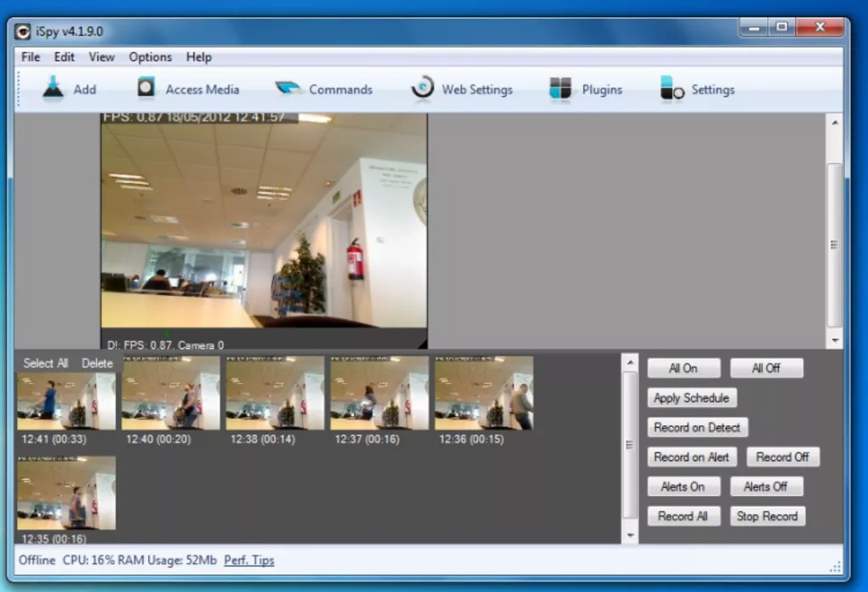Open the Edit menu
This screenshot has height=592, width=868.
pos(64,57)
